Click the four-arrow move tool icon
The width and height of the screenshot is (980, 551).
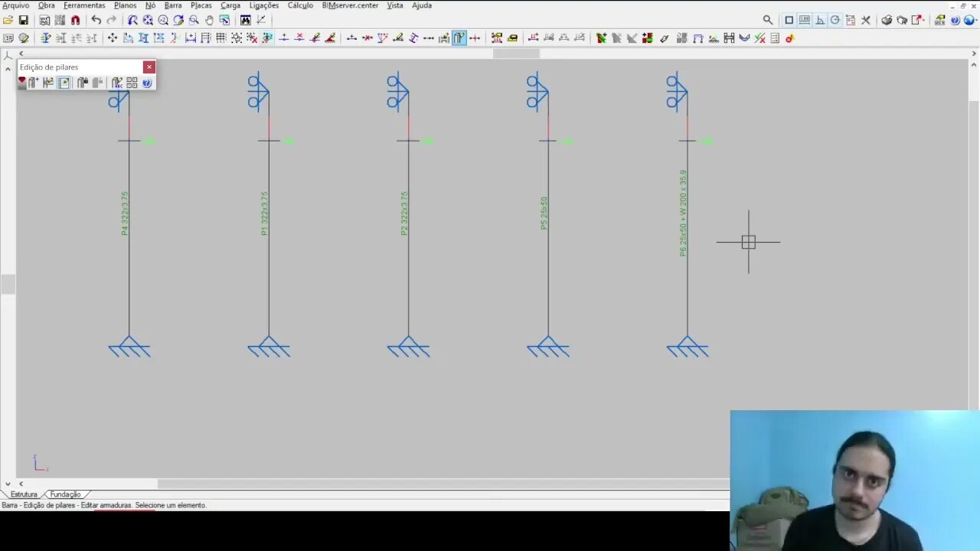(x=113, y=38)
